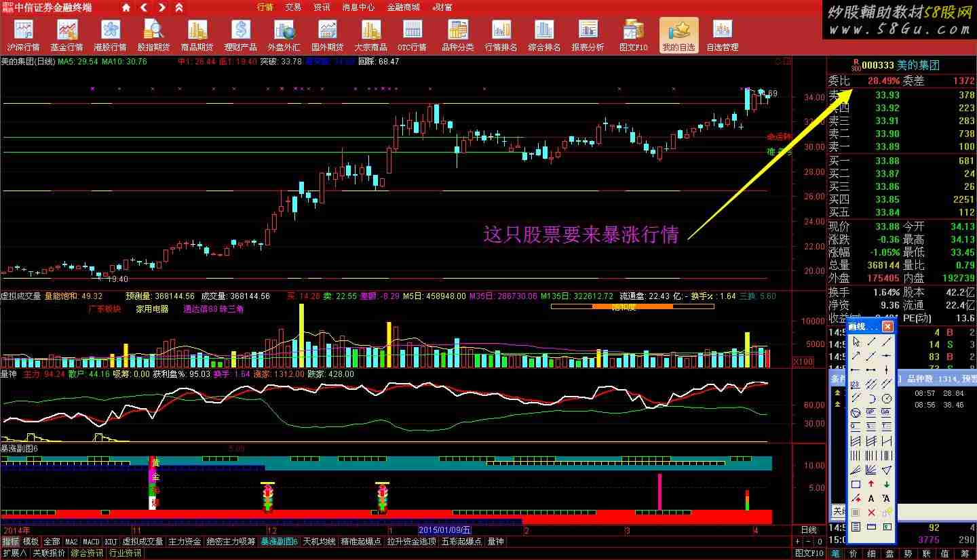The width and height of the screenshot is (977, 560).
Task: Click the 广东板块 sector label
Action: pos(104,309)
